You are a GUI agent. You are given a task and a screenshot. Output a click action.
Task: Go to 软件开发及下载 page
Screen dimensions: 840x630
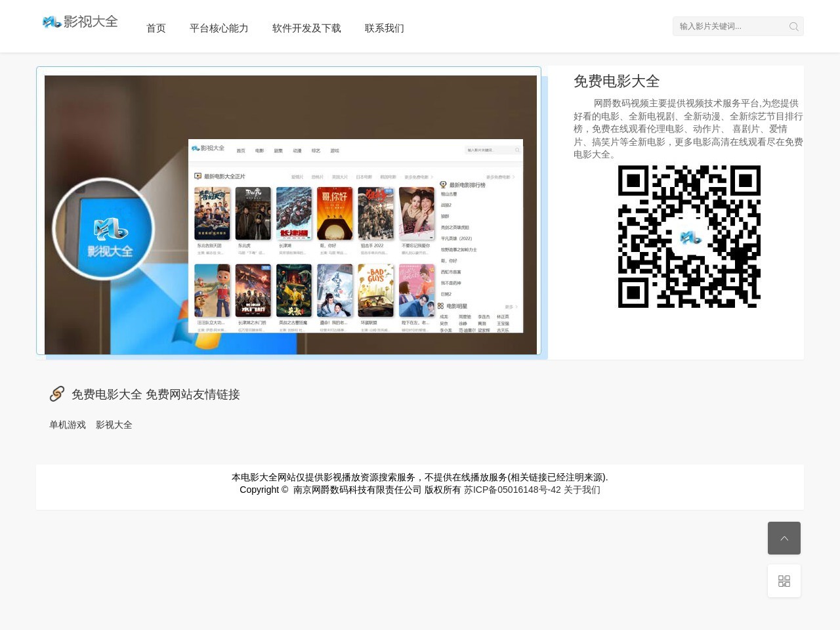pos(306,28)
